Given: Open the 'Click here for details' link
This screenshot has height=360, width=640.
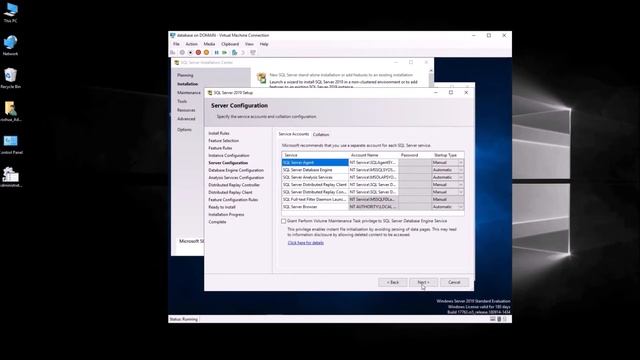Looking at the screenshot, I should [306, 243].
